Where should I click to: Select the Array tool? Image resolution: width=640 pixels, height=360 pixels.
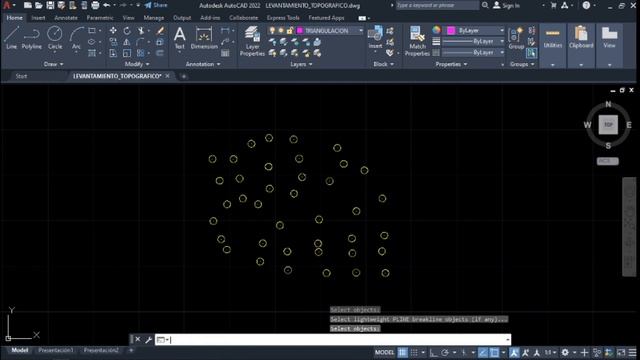[x=140, y=53]
